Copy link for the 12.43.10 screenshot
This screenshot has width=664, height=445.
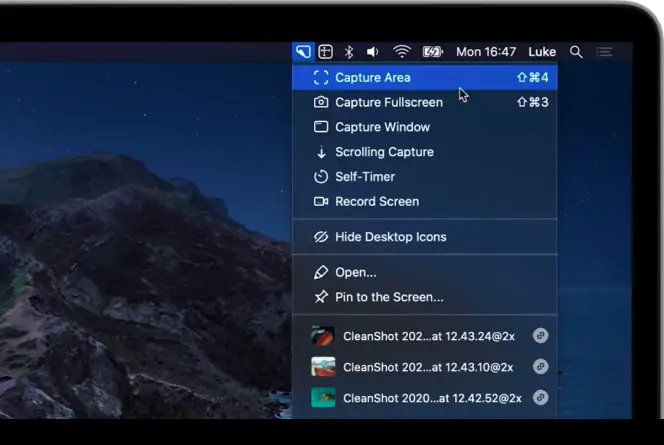pos(540,367)
